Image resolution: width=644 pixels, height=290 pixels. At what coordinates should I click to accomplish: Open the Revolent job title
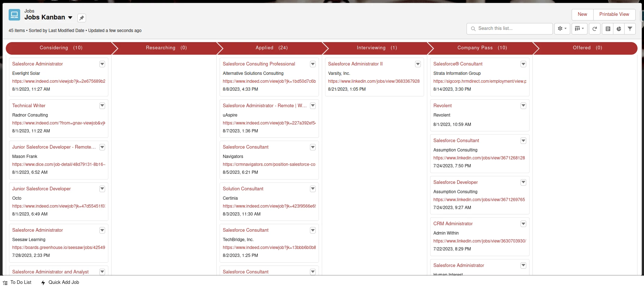(x=442, y=106)
